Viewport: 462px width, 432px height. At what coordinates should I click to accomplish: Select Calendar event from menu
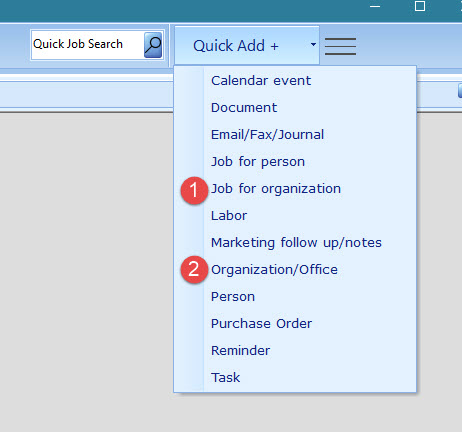tap(261, 81)
